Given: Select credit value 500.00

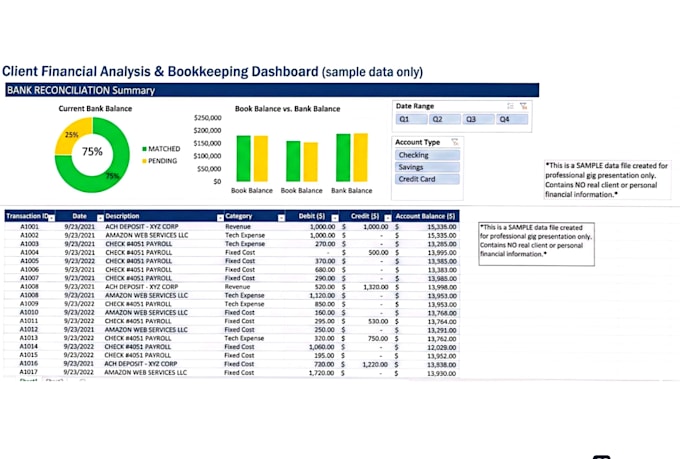Looking at the screenshot, I should pyautogui.click(x=378, y=252).
